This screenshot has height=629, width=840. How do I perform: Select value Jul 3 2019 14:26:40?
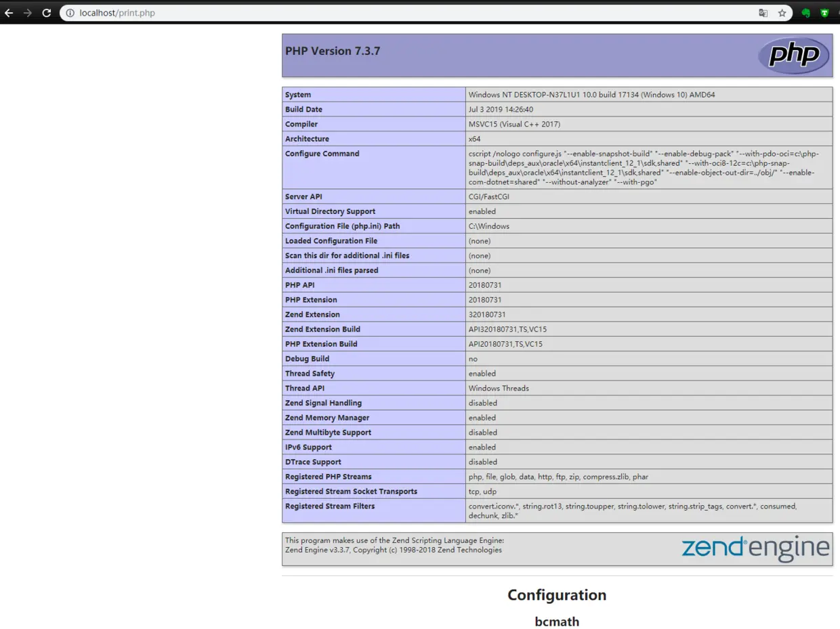[x=501, y=110]
